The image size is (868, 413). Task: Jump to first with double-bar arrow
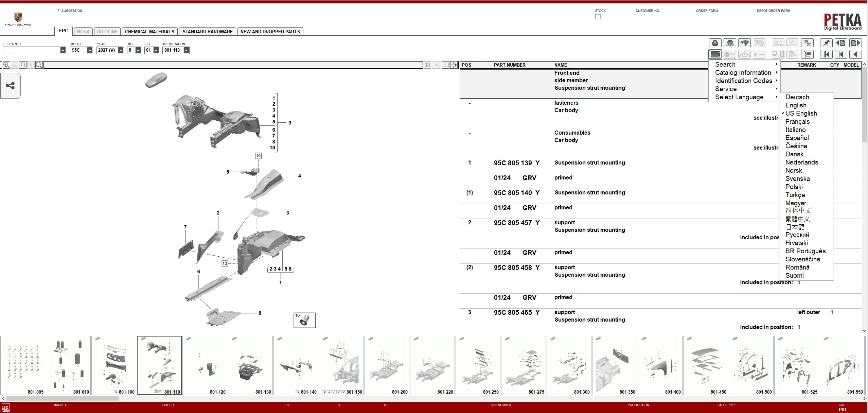[826, 54]
